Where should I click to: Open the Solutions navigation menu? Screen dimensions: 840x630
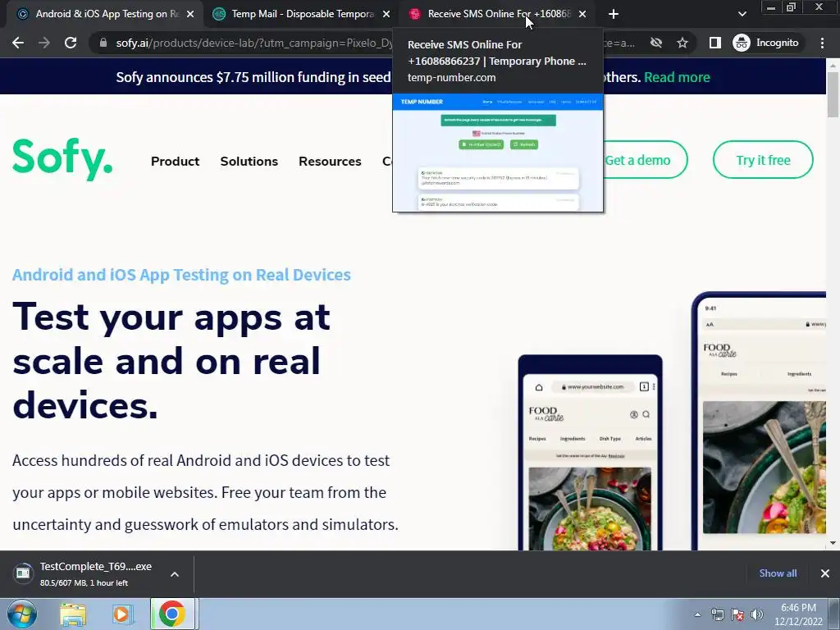click(x=249, y=162)
